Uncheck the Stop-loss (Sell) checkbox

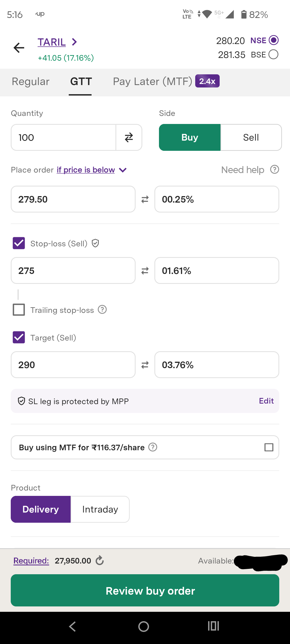point(19,243)
